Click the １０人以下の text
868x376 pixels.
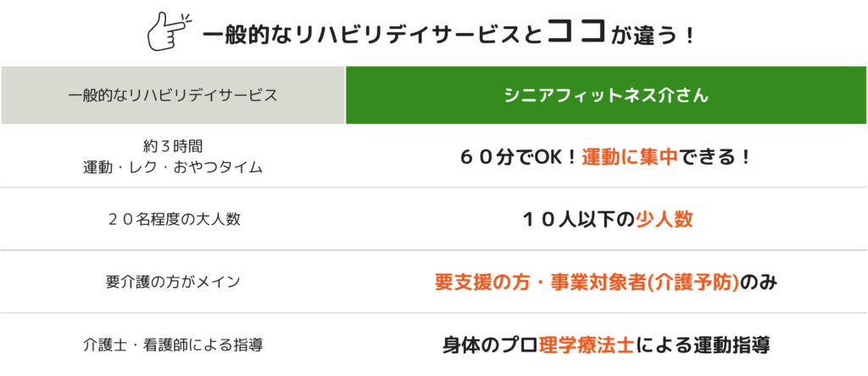[578, 219]
